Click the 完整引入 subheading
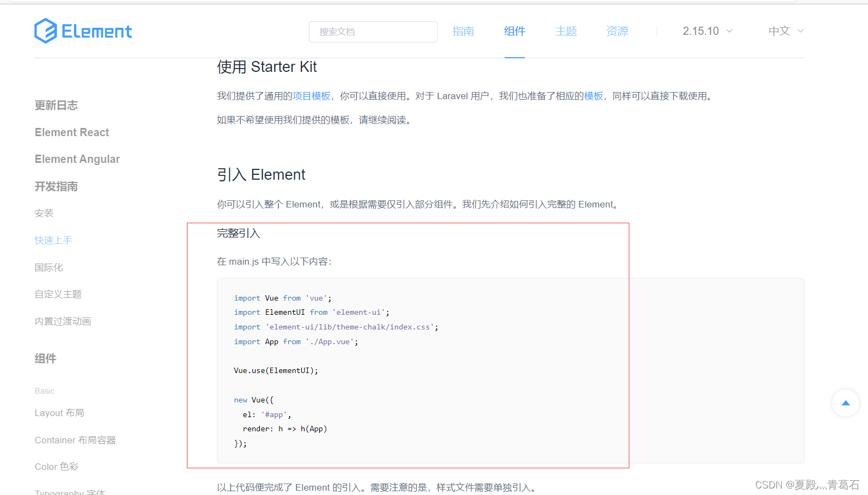Screen dimensions: 868x495 [239, 233]
